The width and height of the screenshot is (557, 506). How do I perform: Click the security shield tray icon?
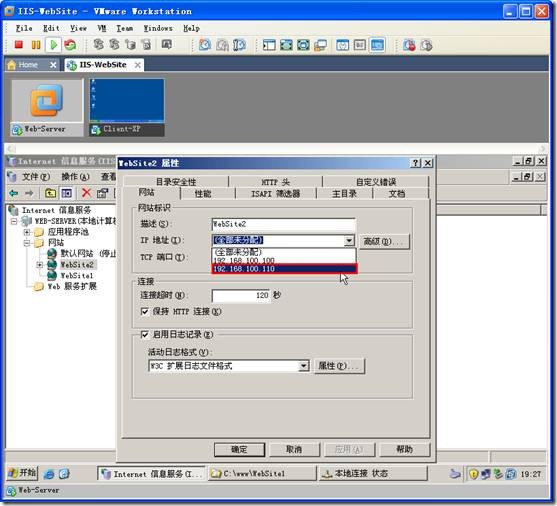click(473, 474)
